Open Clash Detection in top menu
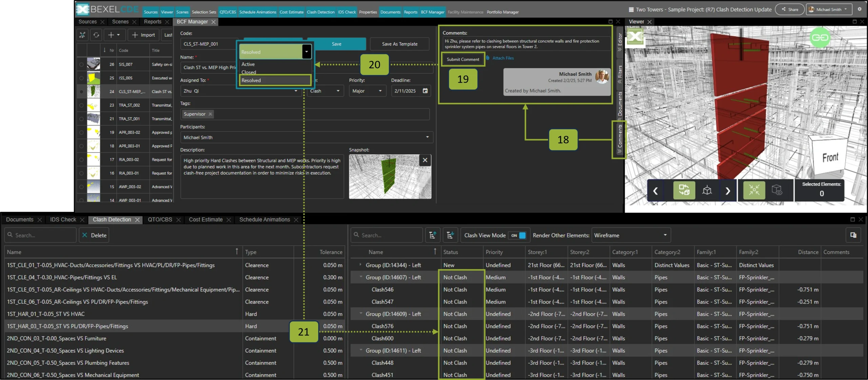Image resolution: width=868 pixels, height=380 pixels. click(320, 12)
